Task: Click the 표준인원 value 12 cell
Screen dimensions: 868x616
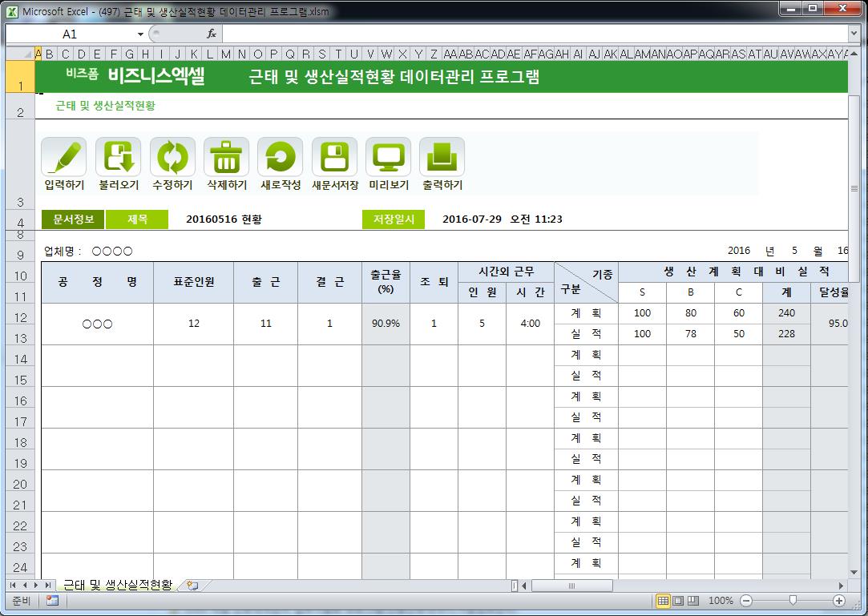Action: coord(194,324)
